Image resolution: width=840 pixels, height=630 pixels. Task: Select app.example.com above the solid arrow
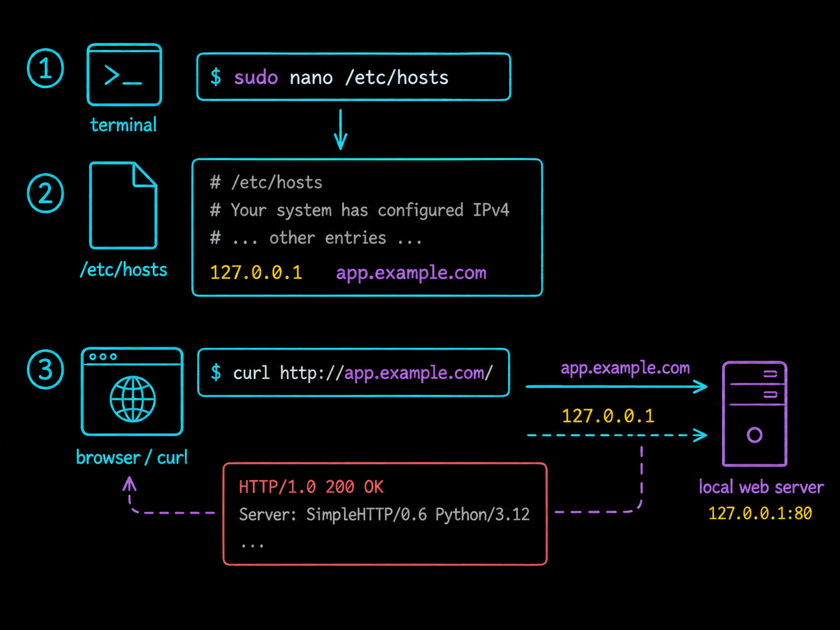point(625,368)
